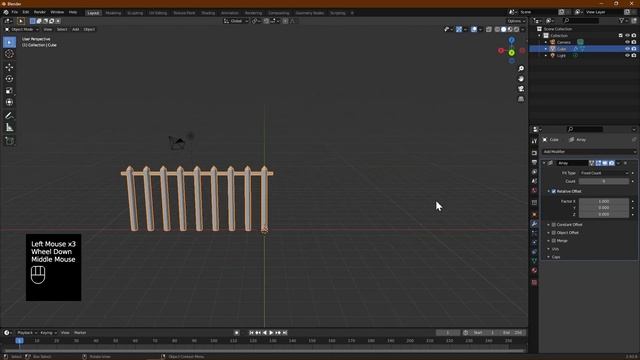640x360 pixels.
Task: Toggle Array modifier realtime display
Action: pos(605,163)
